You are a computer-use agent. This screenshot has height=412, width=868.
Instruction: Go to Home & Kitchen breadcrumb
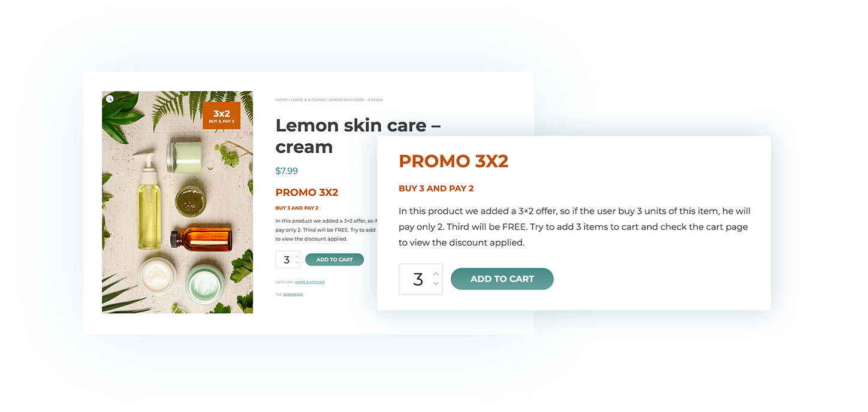click(x=308, y=100)
